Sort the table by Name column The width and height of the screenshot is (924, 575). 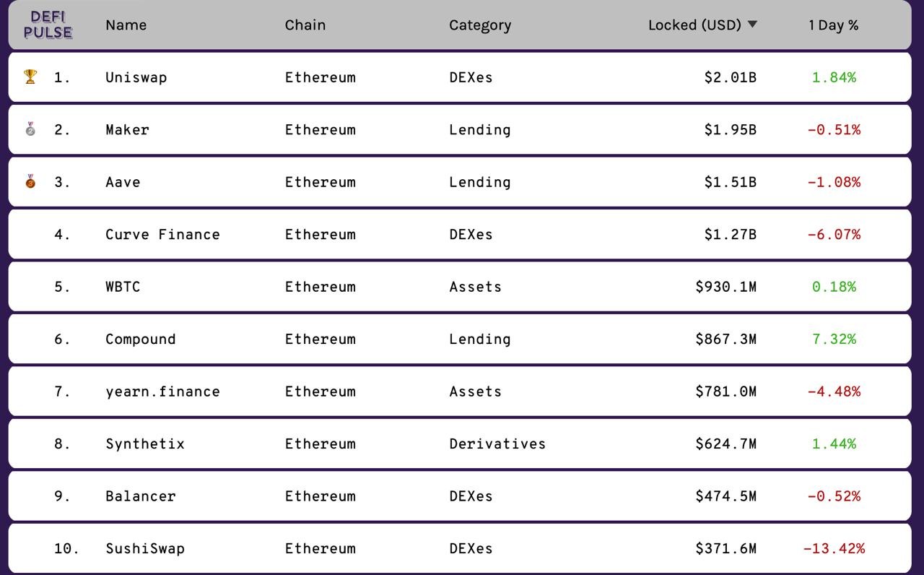tap(126, 25)
